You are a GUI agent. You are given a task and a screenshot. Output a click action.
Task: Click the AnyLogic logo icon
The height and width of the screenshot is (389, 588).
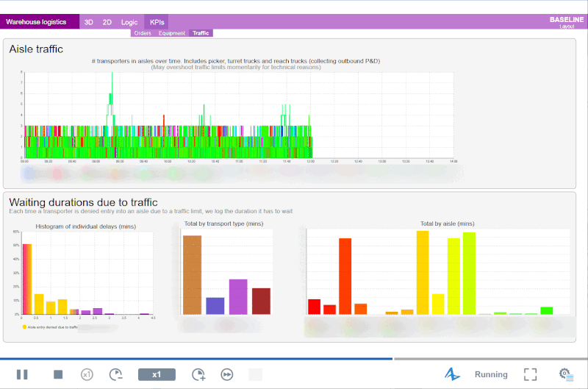453,374
